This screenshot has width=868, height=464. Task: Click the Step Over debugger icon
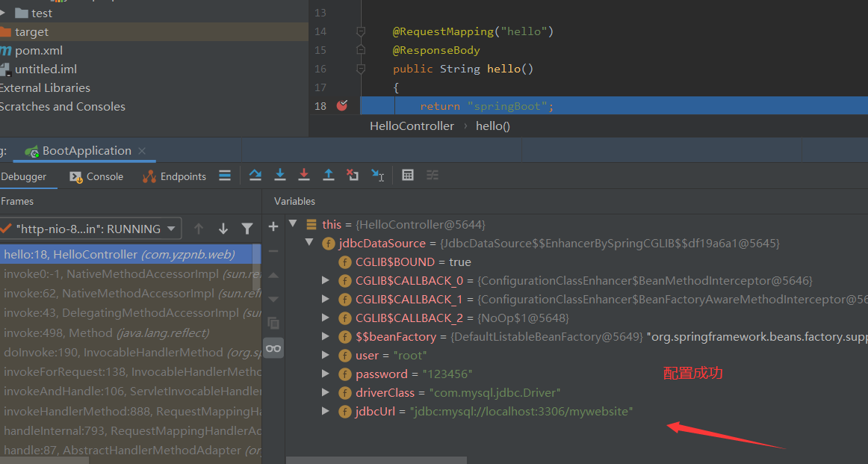click(x=255, y=176)
